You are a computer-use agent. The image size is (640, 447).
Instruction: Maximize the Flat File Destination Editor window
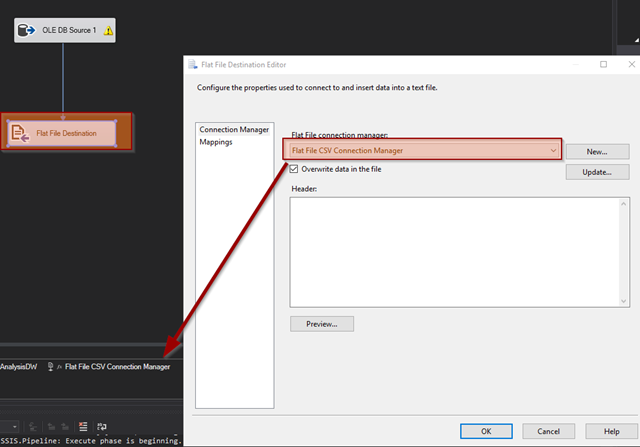tap(603, 64)
